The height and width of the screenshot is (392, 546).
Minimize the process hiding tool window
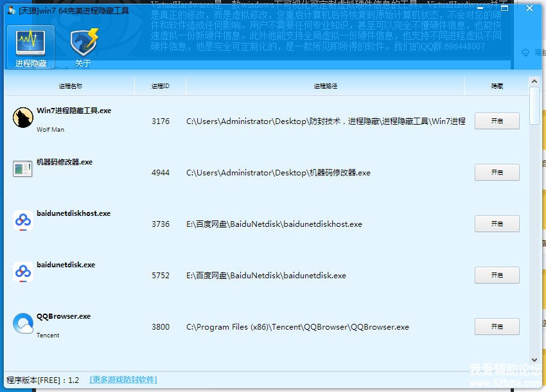pos(480,8)
